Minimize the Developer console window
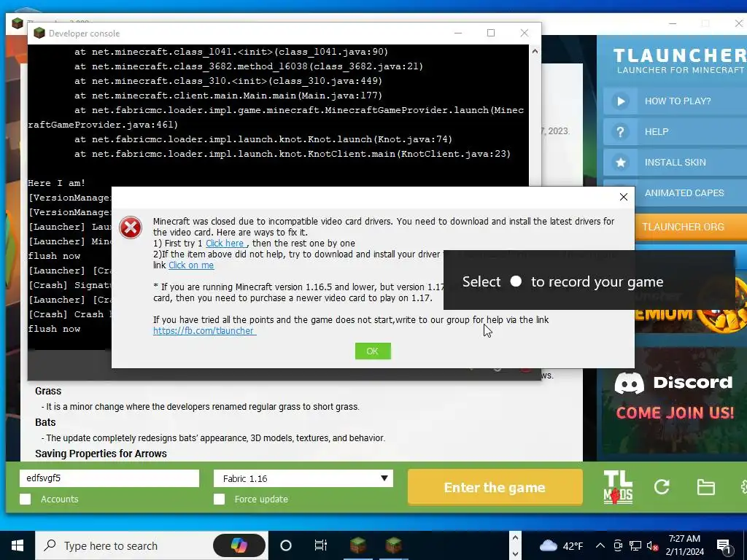The width and height of the screenshot is (747, 560). [458, 33]
